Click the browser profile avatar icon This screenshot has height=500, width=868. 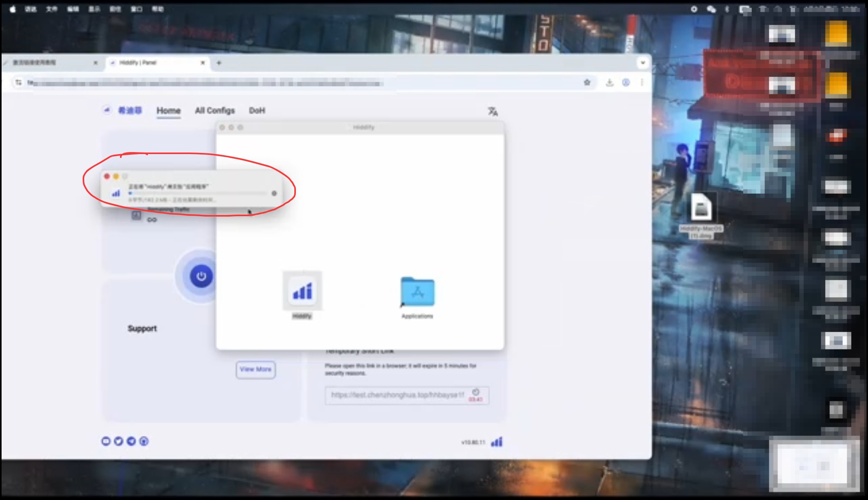(x=626, y=83)
